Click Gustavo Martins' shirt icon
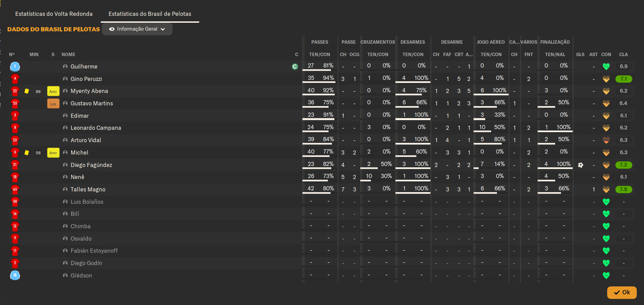The image size is (644, 305). coord(15,103)
